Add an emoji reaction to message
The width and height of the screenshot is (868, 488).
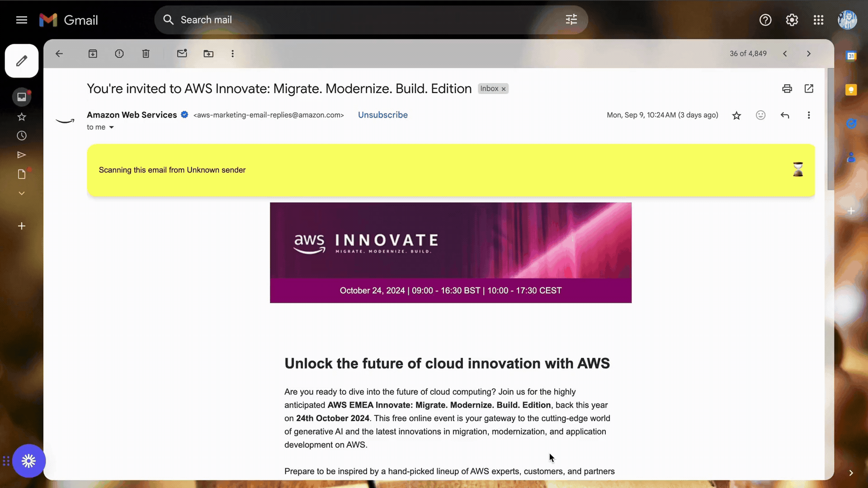(x=761, y=115)
